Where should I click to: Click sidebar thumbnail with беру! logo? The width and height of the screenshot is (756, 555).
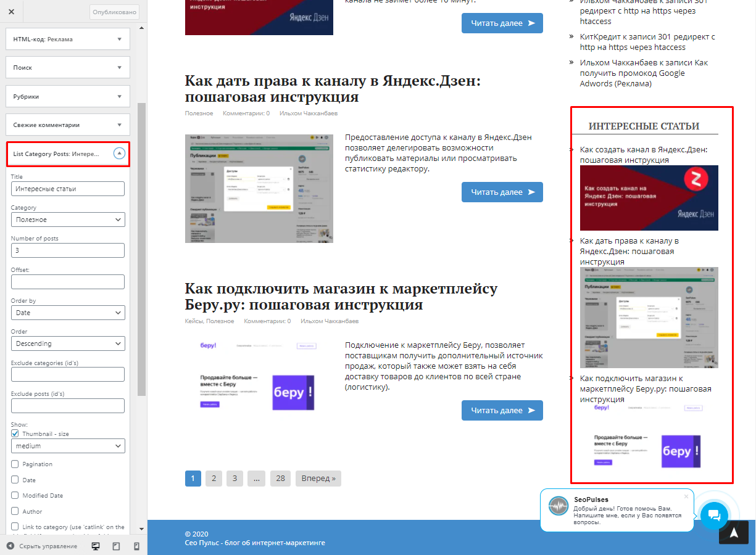click(649, 439)
